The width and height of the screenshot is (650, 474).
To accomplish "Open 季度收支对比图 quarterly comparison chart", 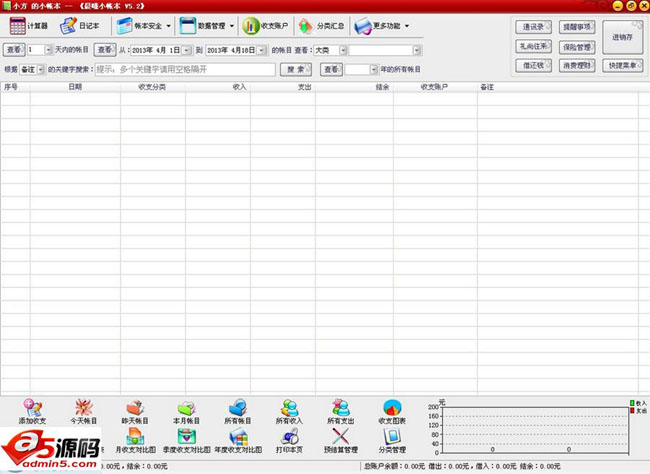I will click(x=187, y=440).
